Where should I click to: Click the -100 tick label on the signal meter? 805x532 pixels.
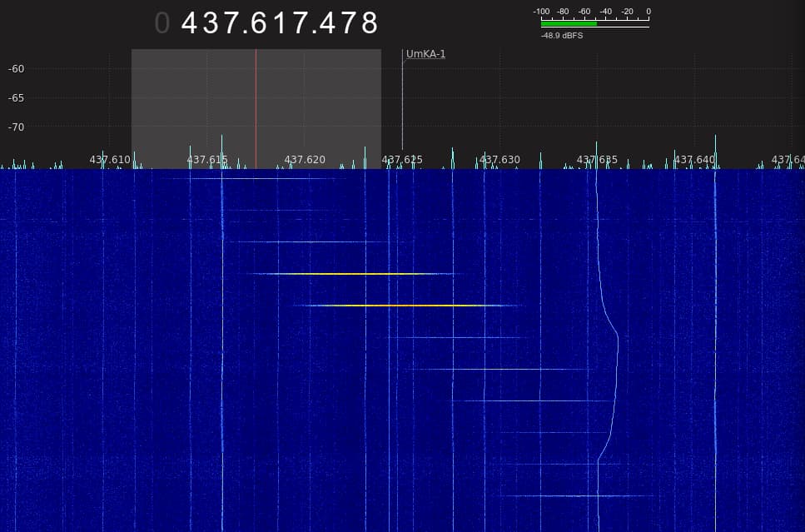coord(541,12)
